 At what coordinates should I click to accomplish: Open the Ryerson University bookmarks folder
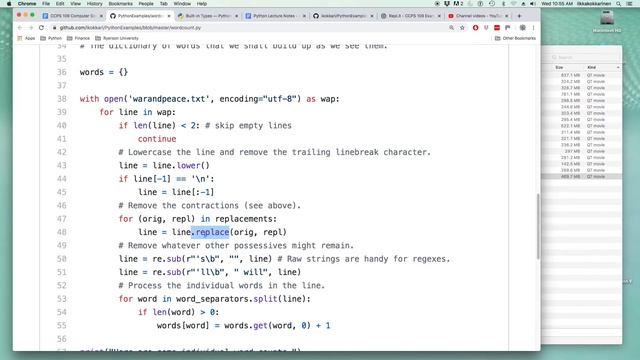pyautogui.click(x=117, y=38)
